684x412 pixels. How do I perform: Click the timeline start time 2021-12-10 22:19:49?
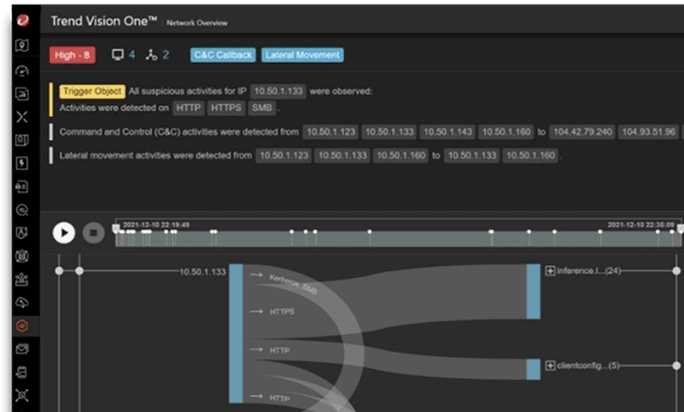coord(156,225)
